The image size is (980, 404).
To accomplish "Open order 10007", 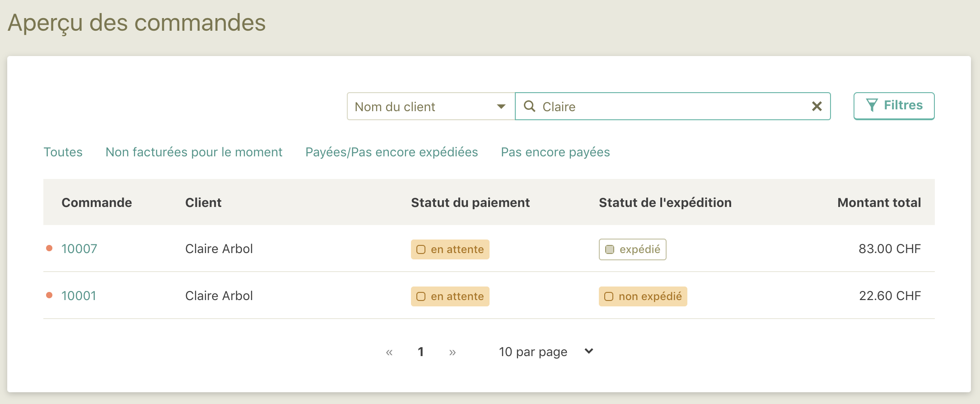I will [x=79, y=249].
